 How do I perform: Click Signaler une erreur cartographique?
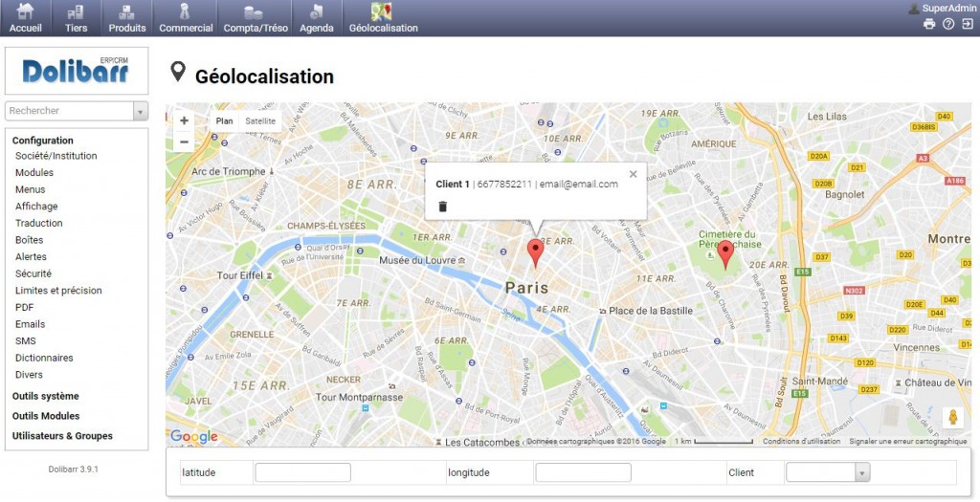[907, 442]
